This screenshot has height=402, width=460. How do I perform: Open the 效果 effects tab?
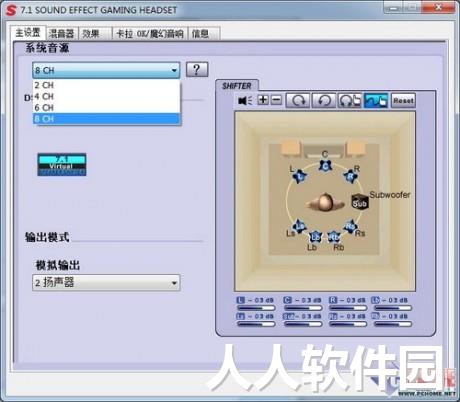95,34
